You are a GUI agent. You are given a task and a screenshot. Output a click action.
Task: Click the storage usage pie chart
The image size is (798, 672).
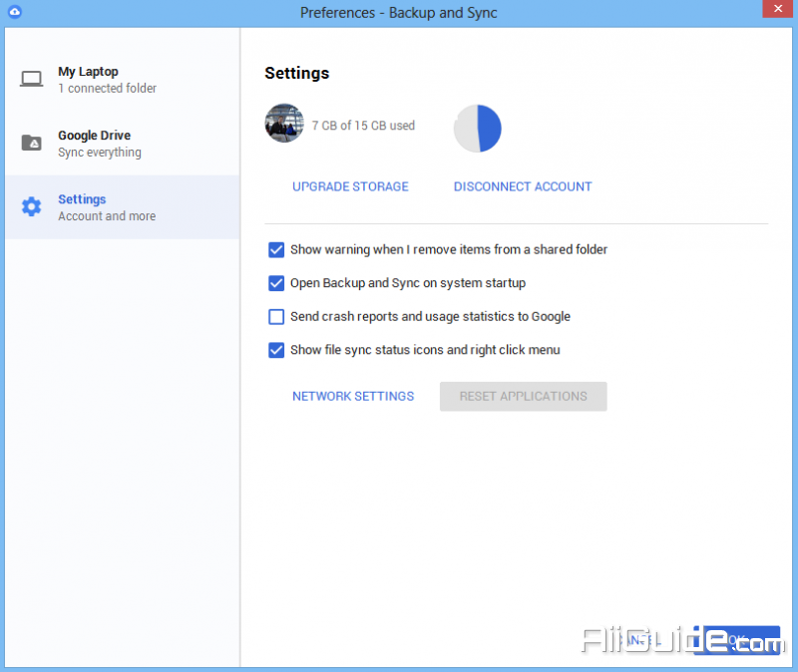tap(478, 129)
